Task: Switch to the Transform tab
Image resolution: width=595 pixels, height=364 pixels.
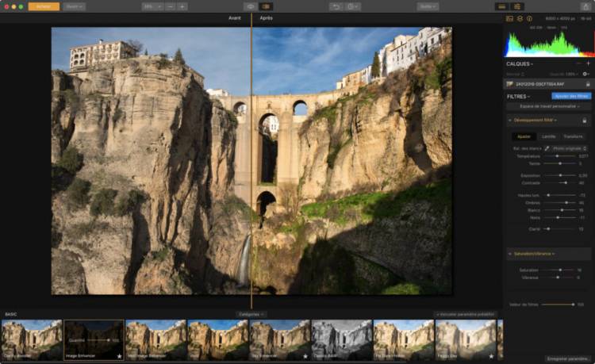Action: [573, 136]
